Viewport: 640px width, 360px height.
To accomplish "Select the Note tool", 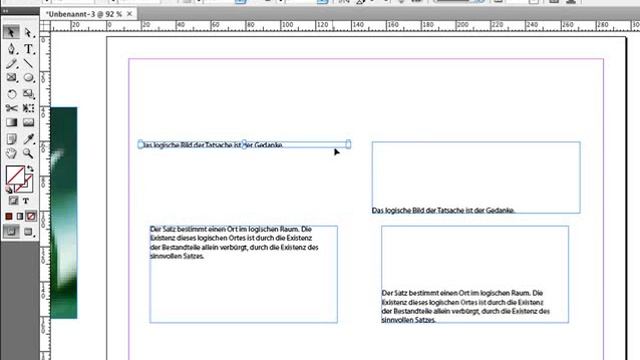I will [11, 139].
